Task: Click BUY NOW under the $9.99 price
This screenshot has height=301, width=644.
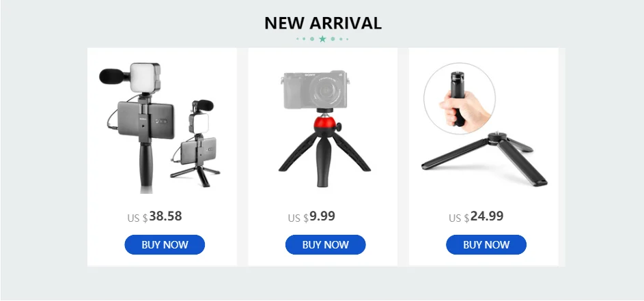Action: pos(325,245)
